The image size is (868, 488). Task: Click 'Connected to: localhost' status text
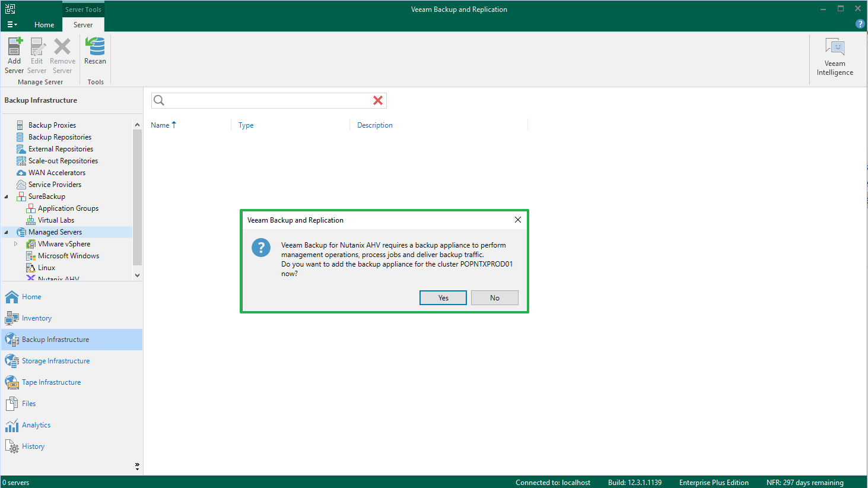tap(553, 483)
